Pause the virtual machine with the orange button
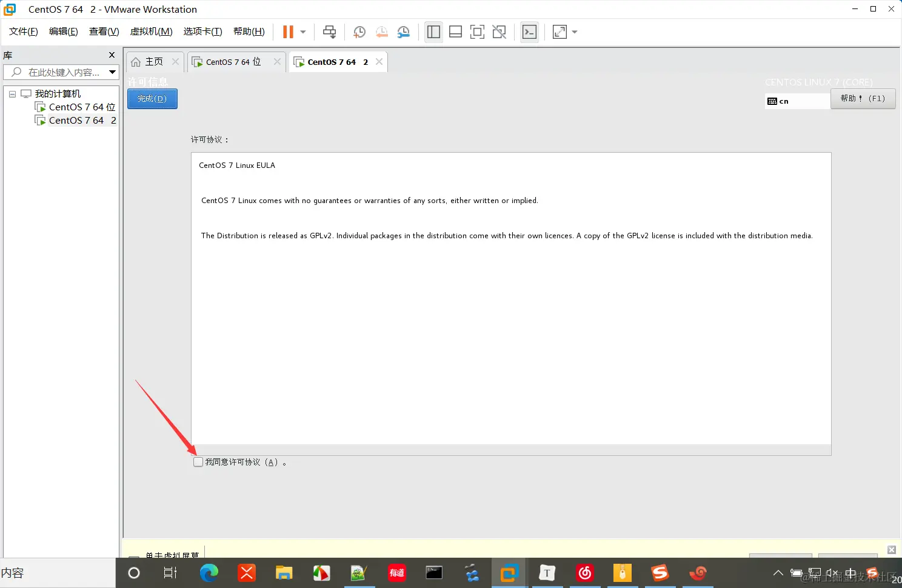 [288, 32]
